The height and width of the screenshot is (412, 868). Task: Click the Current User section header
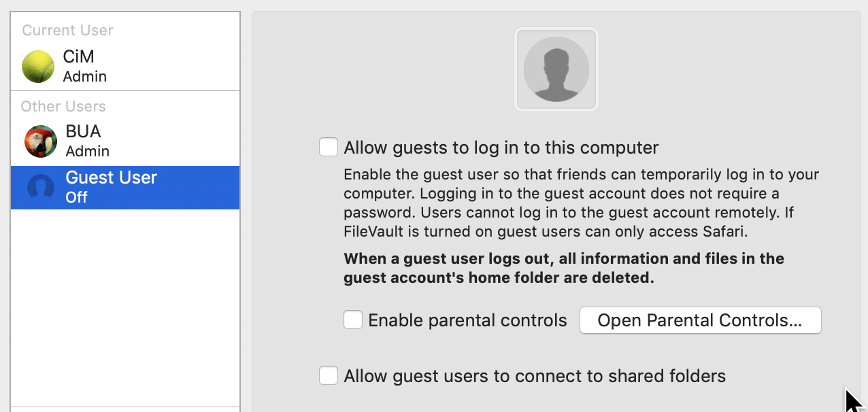point(67,30)
